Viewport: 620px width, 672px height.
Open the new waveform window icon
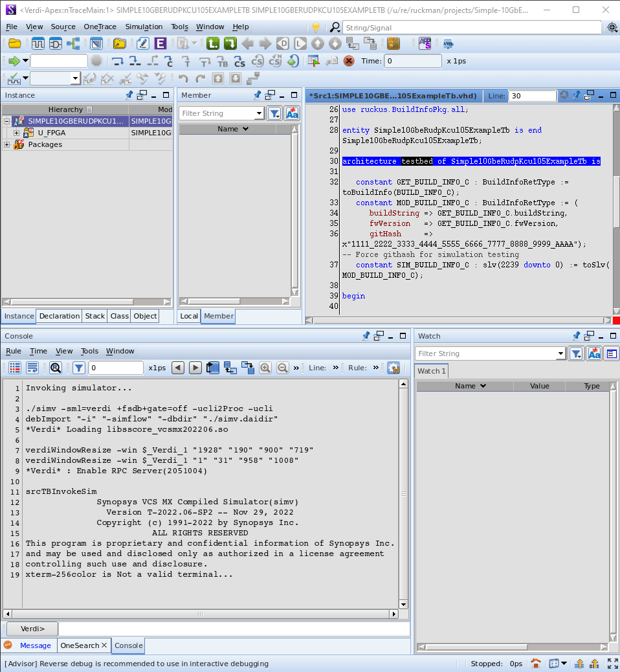click(x=38, y=43)
